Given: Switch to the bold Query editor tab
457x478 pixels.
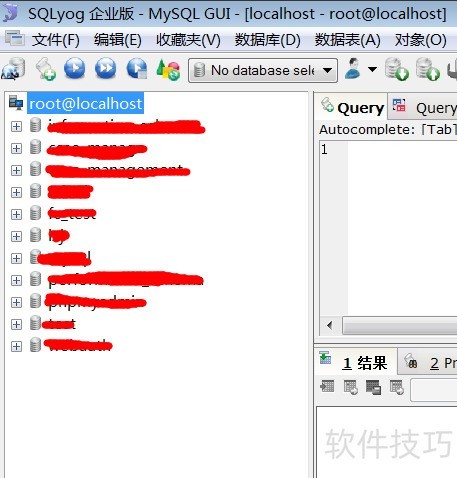Looking at the screenshot, I should coord(352,107).
